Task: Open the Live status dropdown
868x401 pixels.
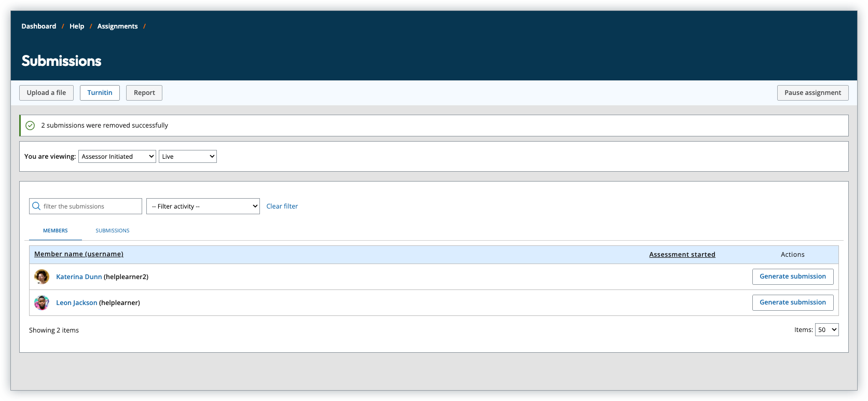Action: [x=188, y=156]
